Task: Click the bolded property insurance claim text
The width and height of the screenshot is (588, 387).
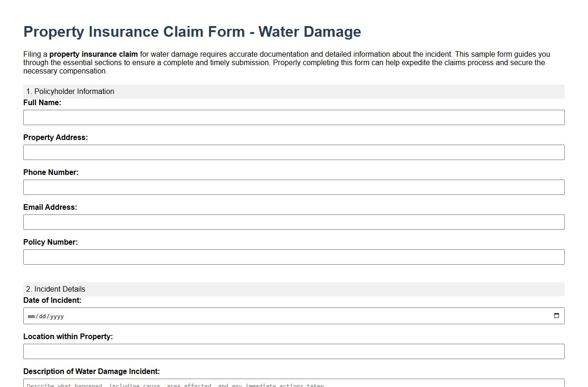Action: (94, 54)
